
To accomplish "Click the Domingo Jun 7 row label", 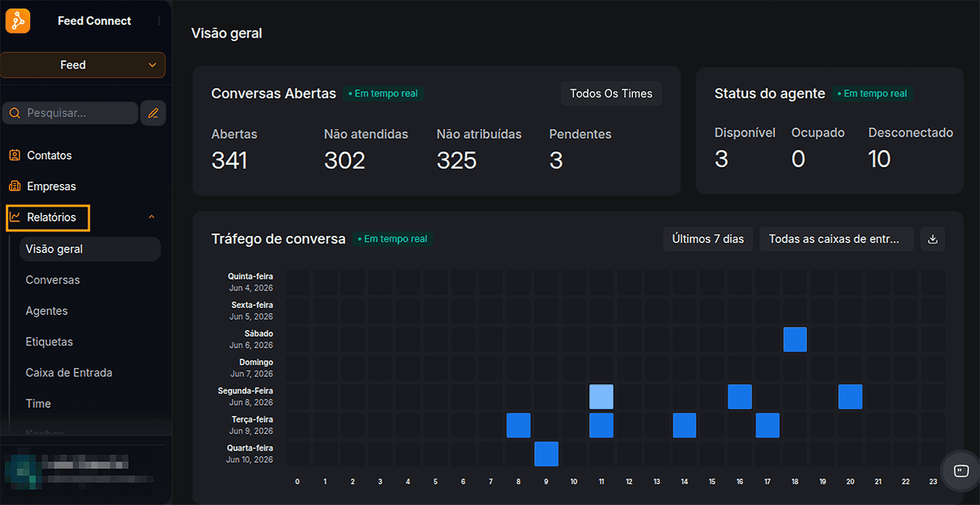I will 251,368.
